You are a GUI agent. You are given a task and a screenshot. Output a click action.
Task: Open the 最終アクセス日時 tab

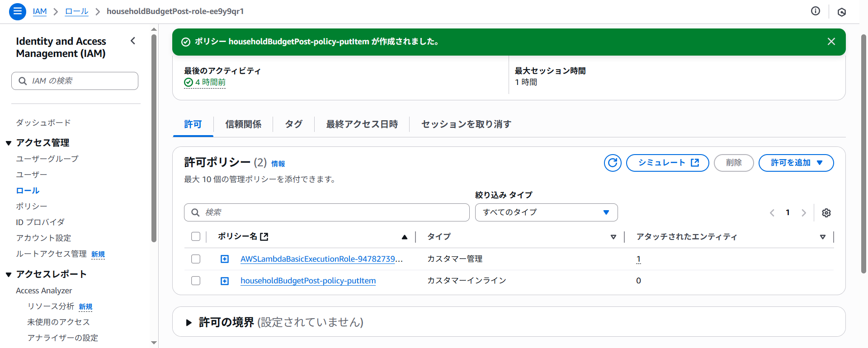pos(362,124)
